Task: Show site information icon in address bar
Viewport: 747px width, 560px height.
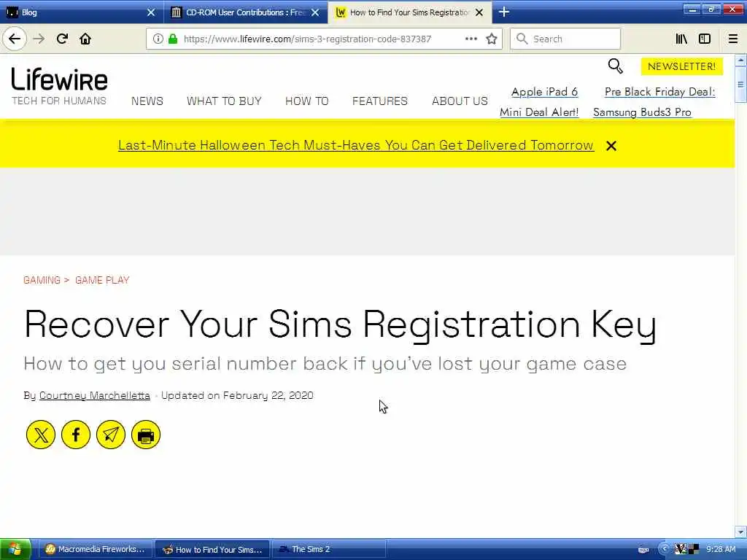Action: point(158,39)
